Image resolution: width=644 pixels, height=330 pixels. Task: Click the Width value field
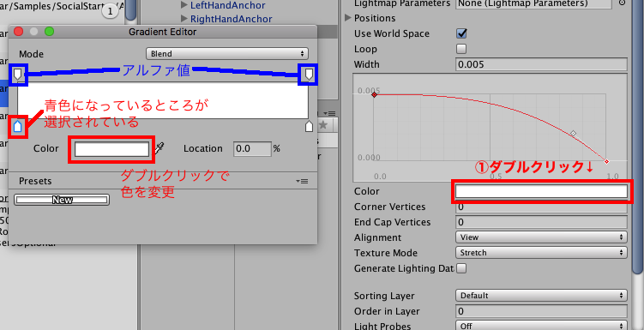pyautogui.click(x=541, y=64)
